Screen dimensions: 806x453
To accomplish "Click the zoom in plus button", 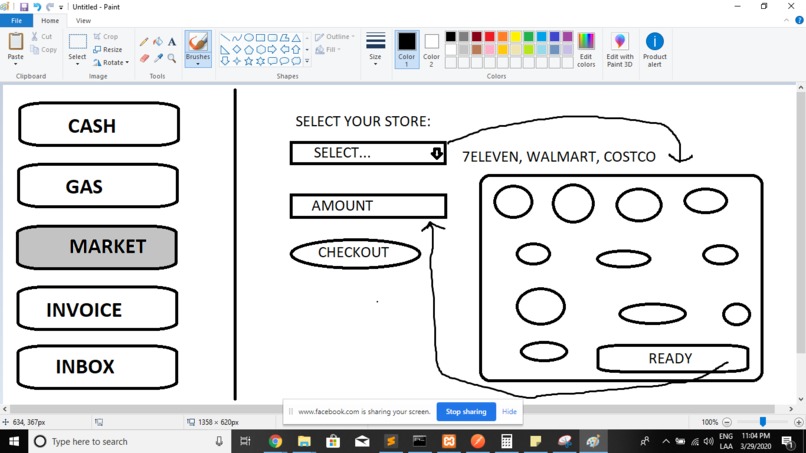I will 798,422.
